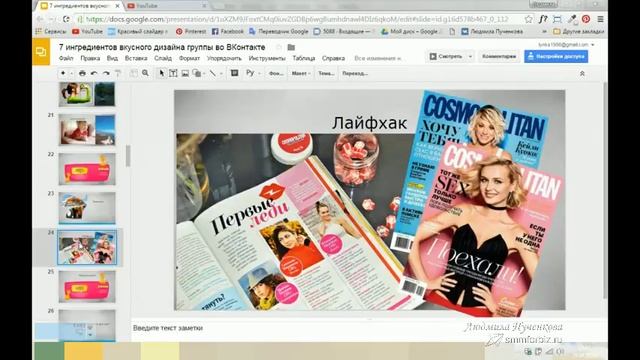640x360 pixels.
Task: Click the Google Slides home logo
Action: coord(41,52)
